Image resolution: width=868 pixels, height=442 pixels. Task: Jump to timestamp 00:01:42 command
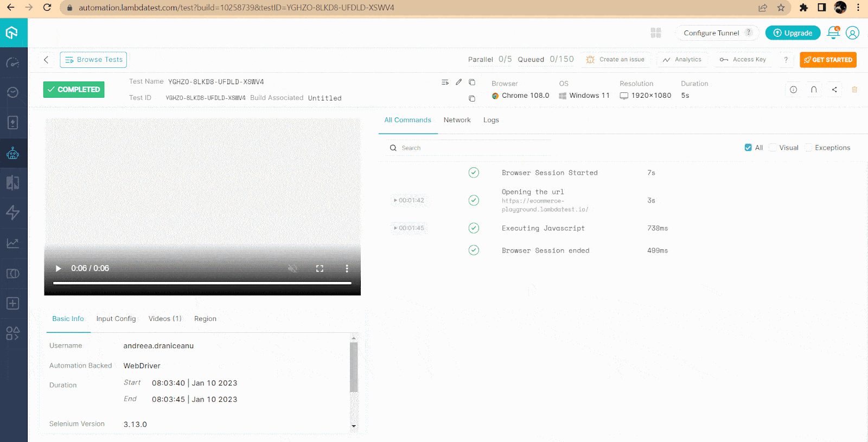click(409, 200)
